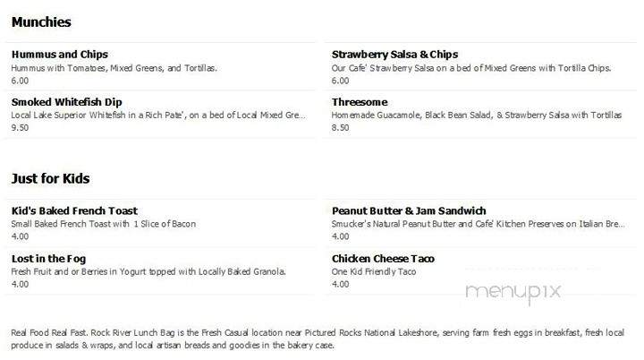Screen dimensions: 644x360
Task: Click the Homemade Guacamole description line
Action: click(x=477, y=116)
